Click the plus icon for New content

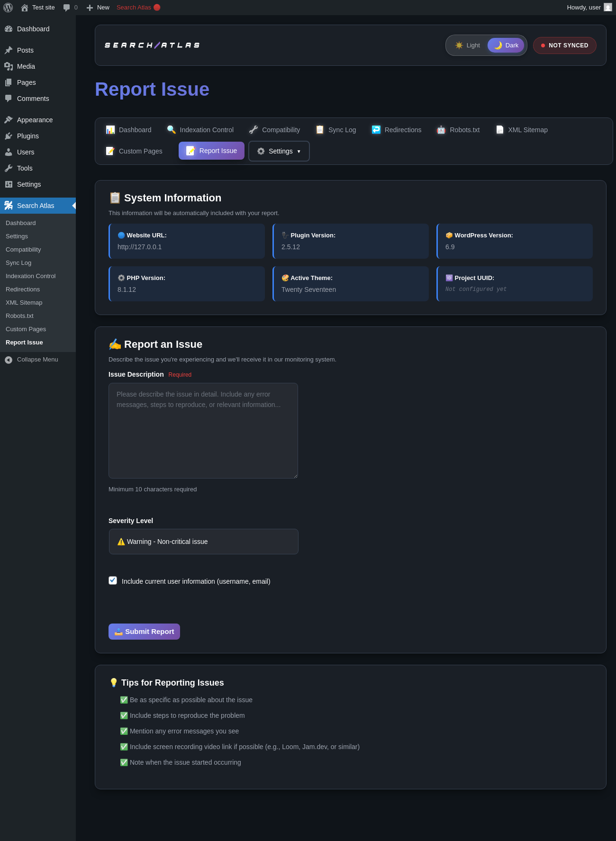[x=90, y=8]
